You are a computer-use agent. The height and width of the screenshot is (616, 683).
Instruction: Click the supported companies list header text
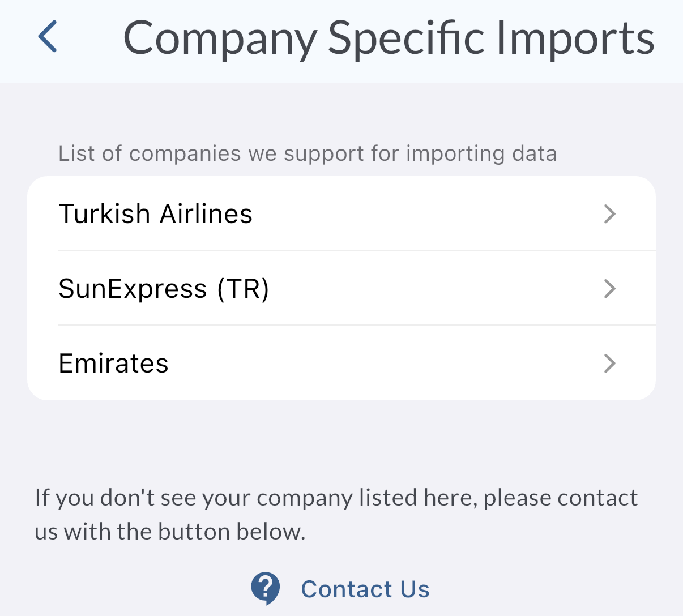click(x=308, y=153)
